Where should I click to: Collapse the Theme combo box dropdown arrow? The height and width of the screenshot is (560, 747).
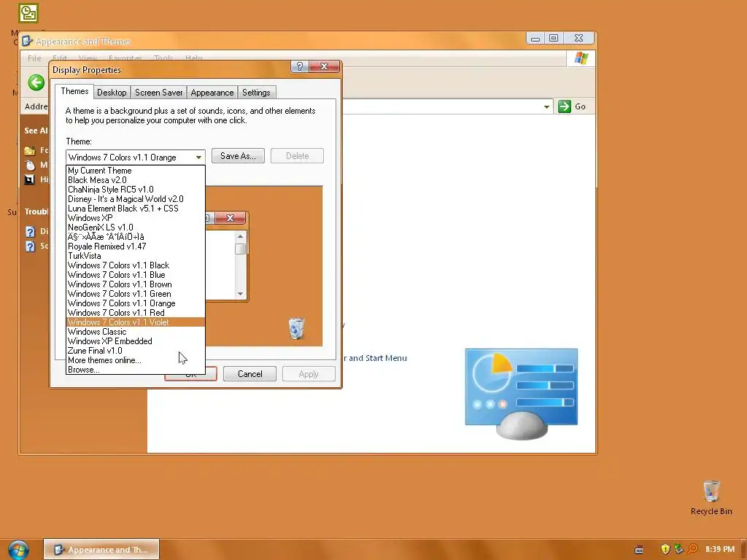(x=198, y=157)
